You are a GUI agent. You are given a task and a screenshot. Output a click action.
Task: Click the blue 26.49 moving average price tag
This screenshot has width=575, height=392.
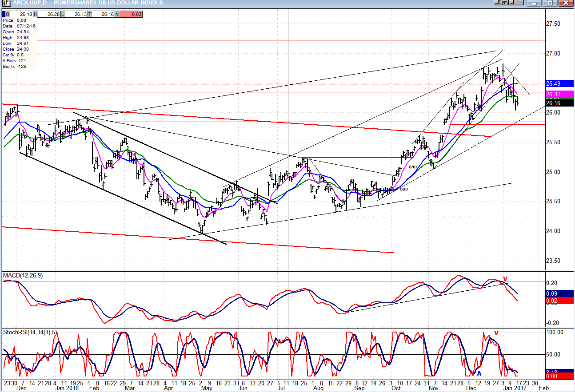[x=559, y=83]
